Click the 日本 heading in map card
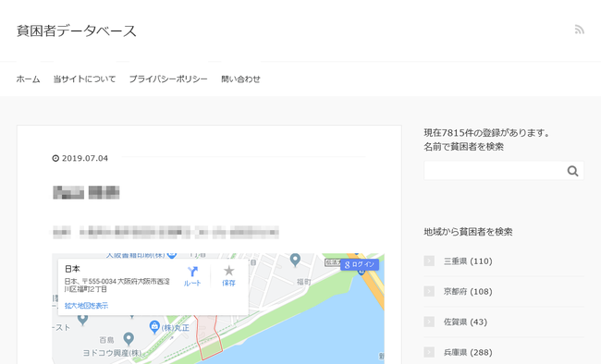 72,269
